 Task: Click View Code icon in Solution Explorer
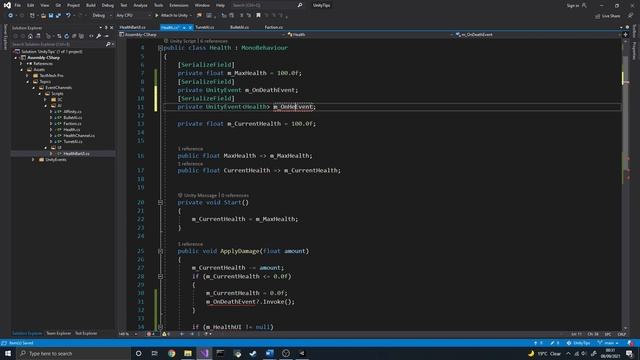(x=91, y=36)
